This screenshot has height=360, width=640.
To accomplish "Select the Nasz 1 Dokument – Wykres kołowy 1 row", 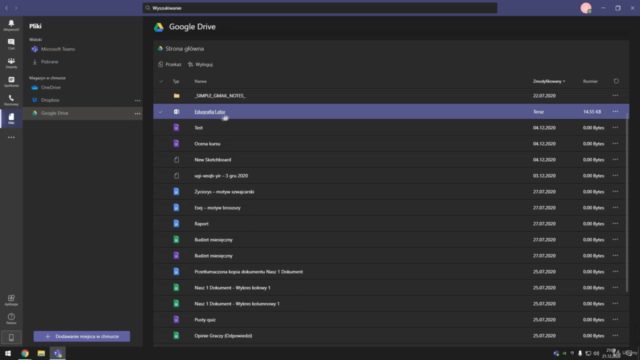I will pos(391,288).
